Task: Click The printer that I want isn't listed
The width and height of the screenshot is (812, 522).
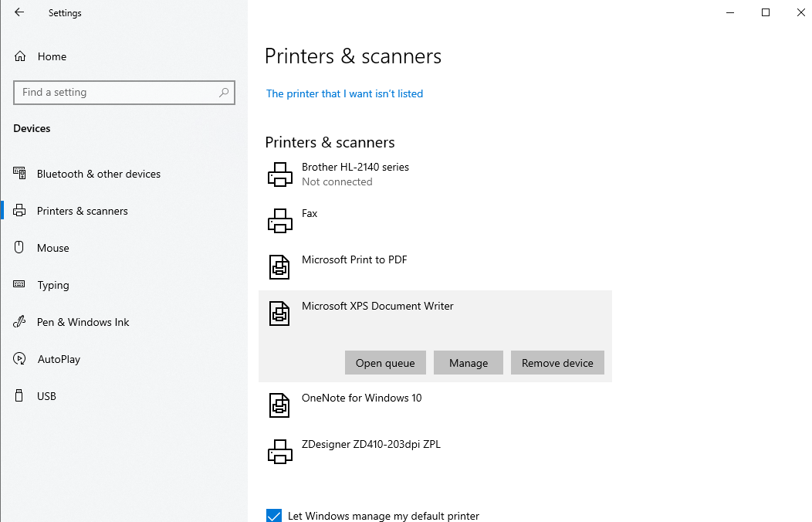Action: (x=344, y=93)
